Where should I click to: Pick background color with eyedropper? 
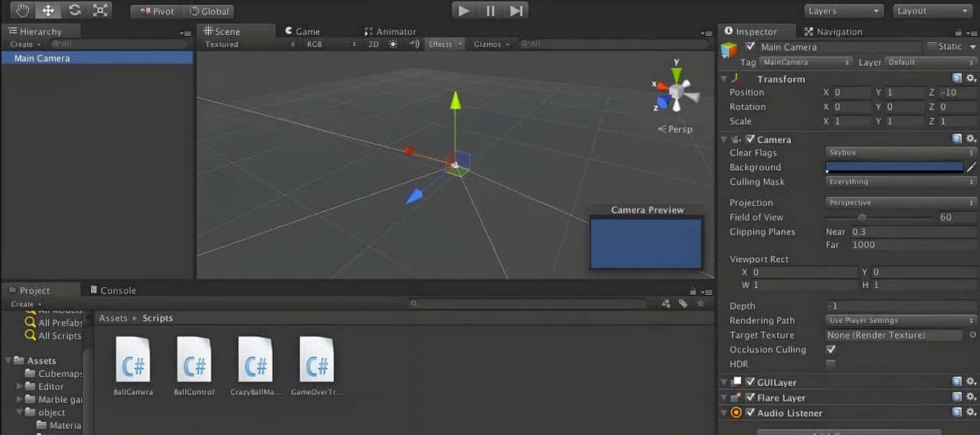tap(972, 167)
